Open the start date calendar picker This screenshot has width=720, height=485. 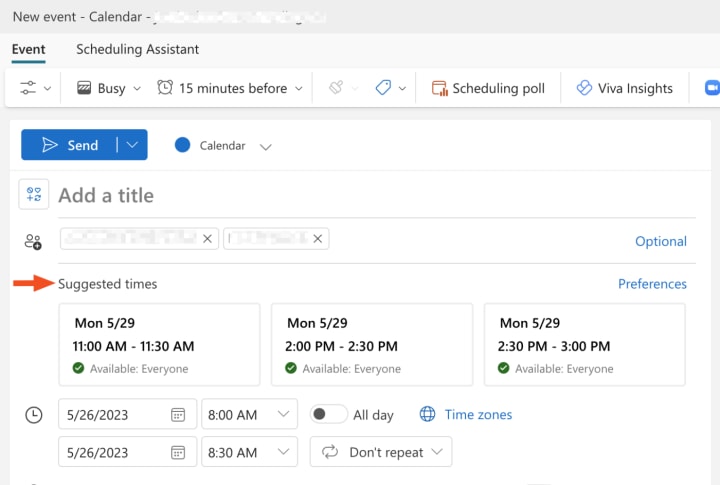[178, 414]
